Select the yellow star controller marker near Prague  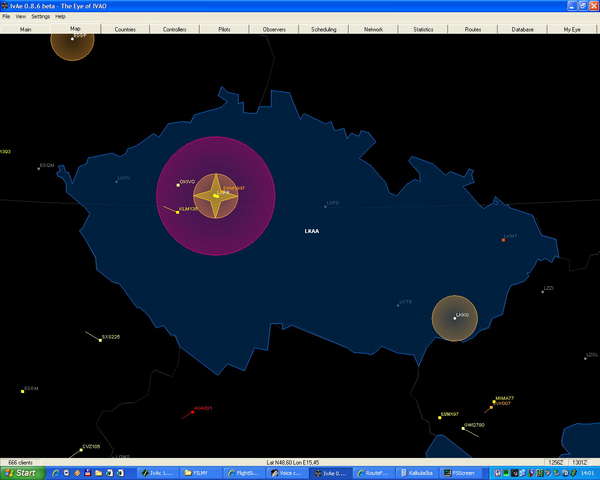click(216, 196)
